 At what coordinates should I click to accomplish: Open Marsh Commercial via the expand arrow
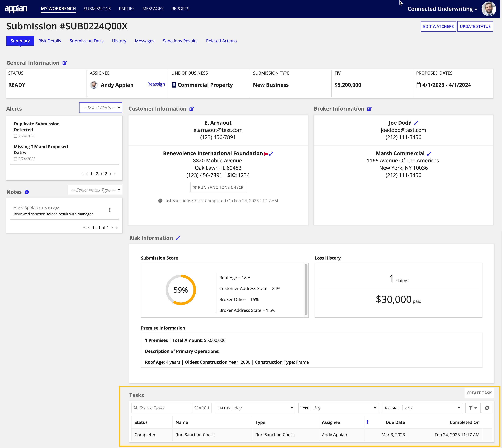point(429,153)
